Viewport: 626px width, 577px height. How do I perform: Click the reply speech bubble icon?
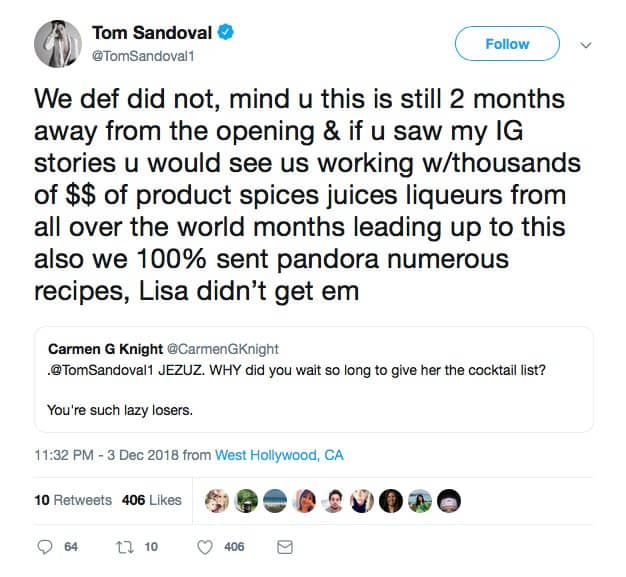point(45,547)
